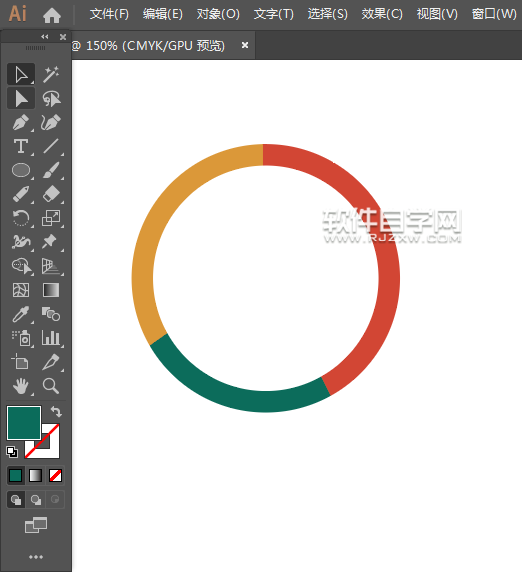Image resolution: width=522 pixels, height=572 pixels.
Task: Select the Magic Wand tool
Action: coord(51,74)
